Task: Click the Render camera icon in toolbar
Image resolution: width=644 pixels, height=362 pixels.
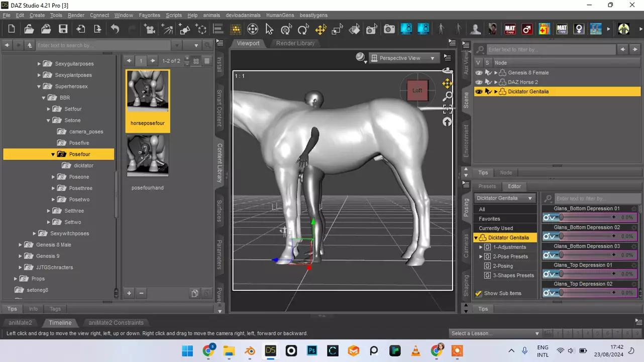Action: (x=389, y=29)
